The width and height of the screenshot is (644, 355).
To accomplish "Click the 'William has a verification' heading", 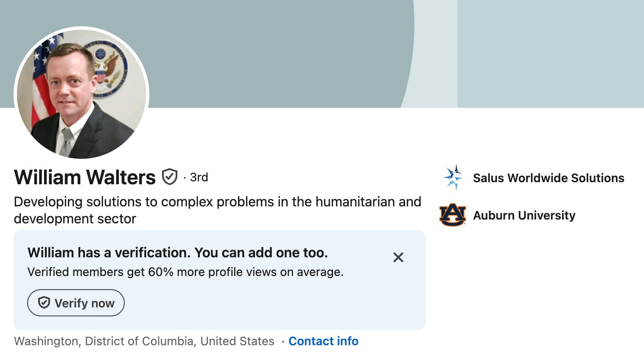I will click(x=178, y=253).
